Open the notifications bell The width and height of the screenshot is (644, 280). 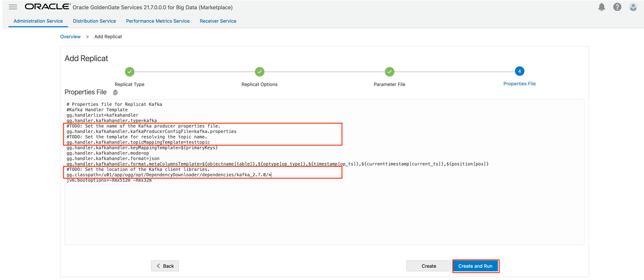(x=602, y=7)
